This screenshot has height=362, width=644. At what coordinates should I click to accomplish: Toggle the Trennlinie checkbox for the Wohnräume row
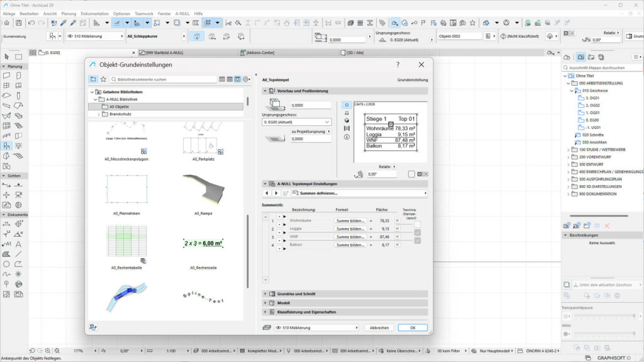tap(418, 225)
